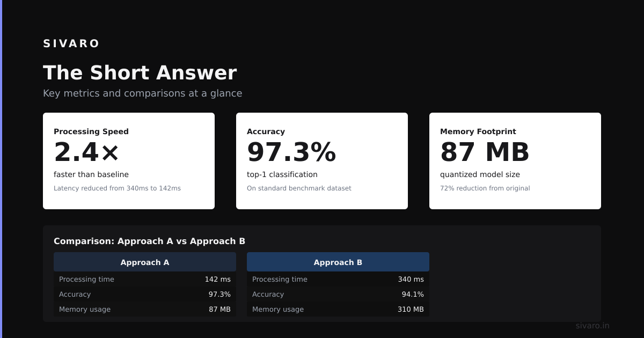Click Approach A memory usage row
Screen dimensions: 644x338
coord(145,309)
